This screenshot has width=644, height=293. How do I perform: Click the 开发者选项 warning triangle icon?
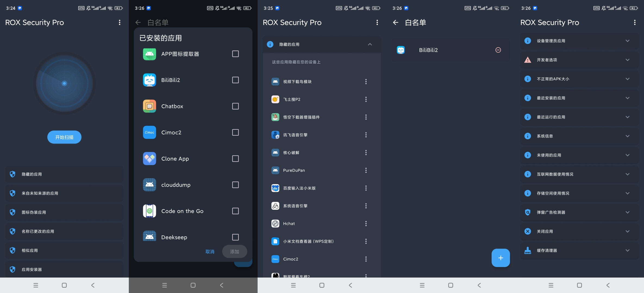click(x=528, y=60)
